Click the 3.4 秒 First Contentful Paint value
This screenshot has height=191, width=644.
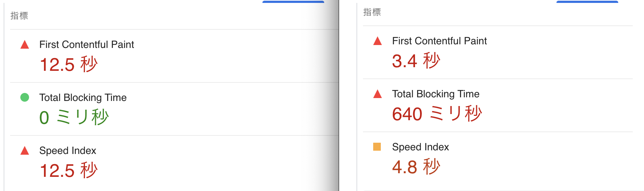pyautogui.click(x=416, y=61)
